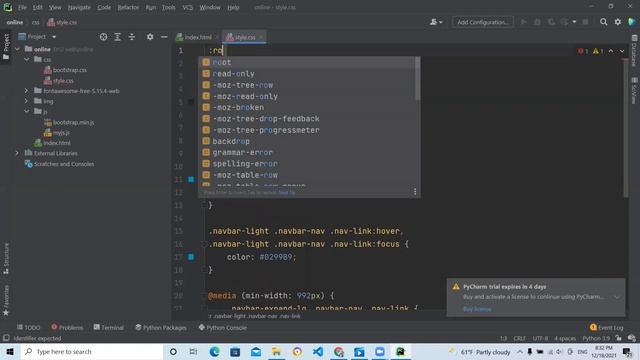This screenshot has width=640, height=360.
Task: Click the error indicator in editor corner
Action: pyautogui.click(x=583, y=51)
